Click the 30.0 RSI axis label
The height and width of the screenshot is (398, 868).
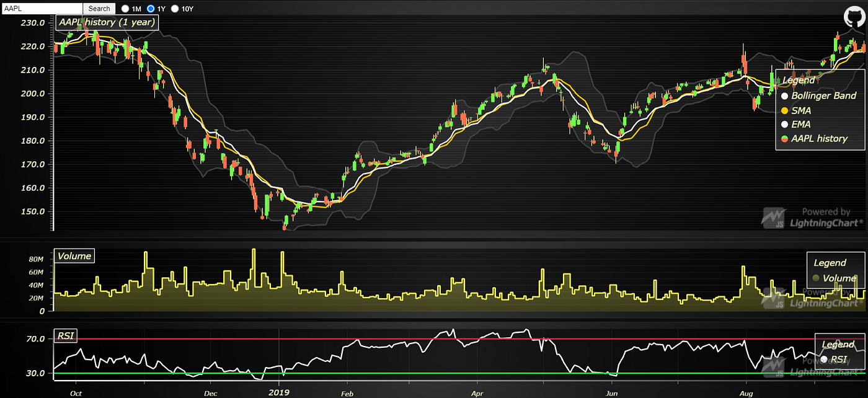pyautogui.click(x=35, y=373)
